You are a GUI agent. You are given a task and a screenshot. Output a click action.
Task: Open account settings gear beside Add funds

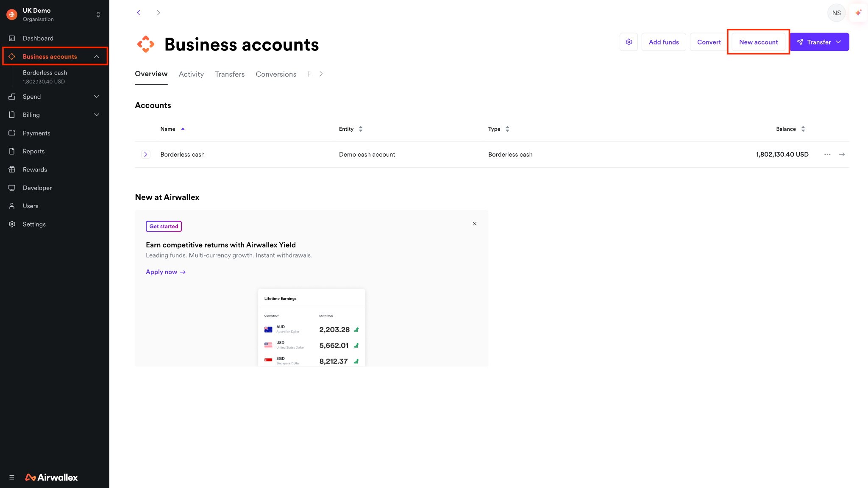pos(629,42)
